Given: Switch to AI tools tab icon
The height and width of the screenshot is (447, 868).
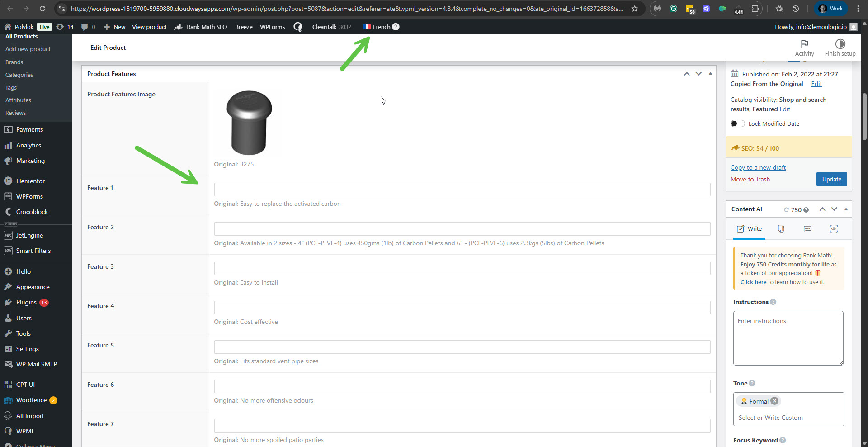Looking at the screenshot, I should tap(781, 229).
